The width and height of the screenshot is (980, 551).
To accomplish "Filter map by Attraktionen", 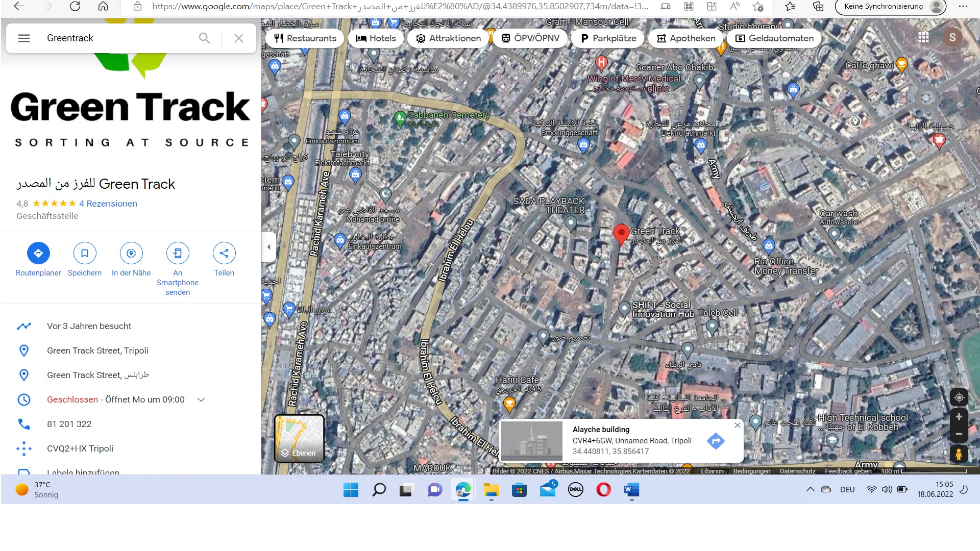I will click(x=448, y=38).
